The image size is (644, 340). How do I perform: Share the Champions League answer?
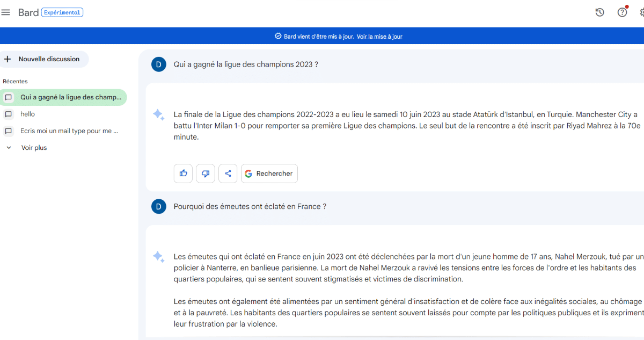228,173
